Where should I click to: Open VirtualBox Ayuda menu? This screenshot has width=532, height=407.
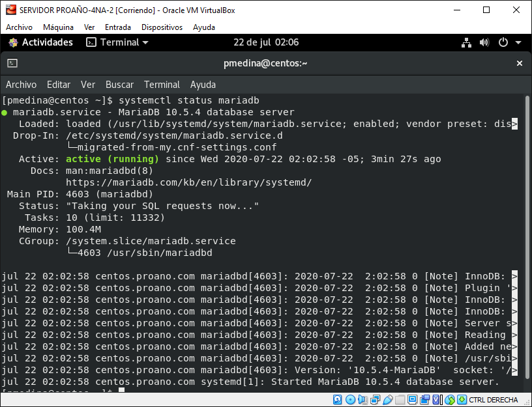click(x=204, y=27)
